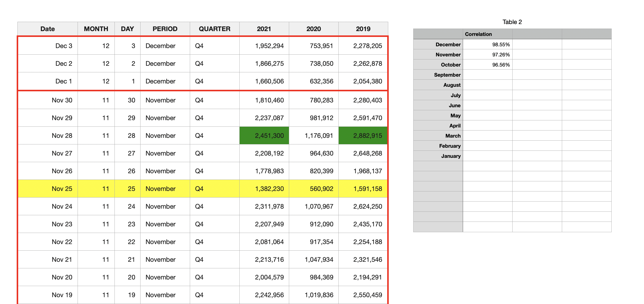Click the yellow 560,902 cell
This screenshot has height=304, width=644.
click(314, 189)
